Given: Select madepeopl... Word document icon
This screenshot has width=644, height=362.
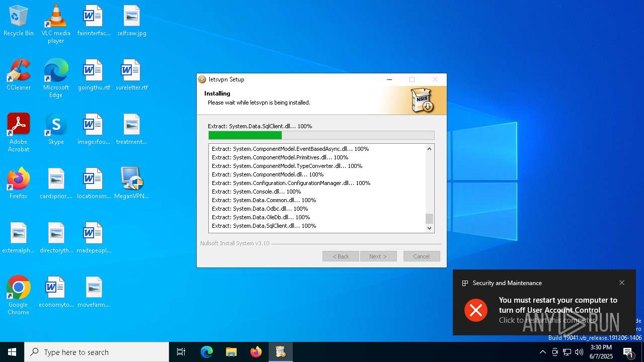Looking at the screenshot, I should tap(94, 238).
